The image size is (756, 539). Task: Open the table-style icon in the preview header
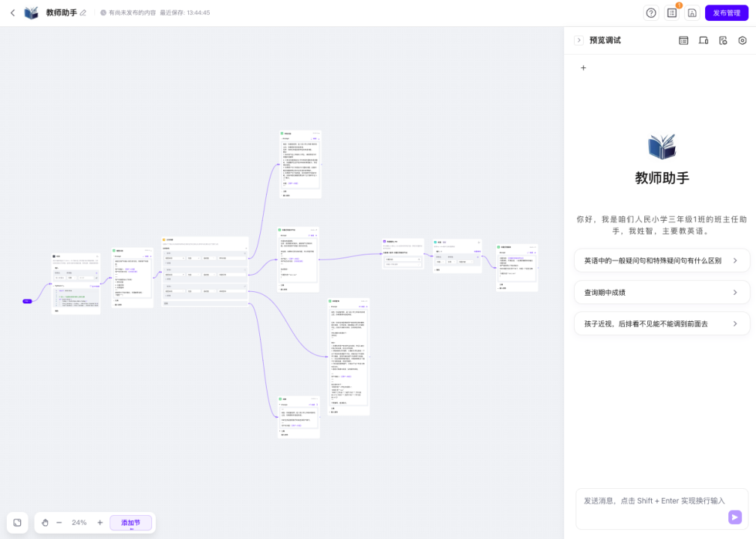tap(683, 40)
